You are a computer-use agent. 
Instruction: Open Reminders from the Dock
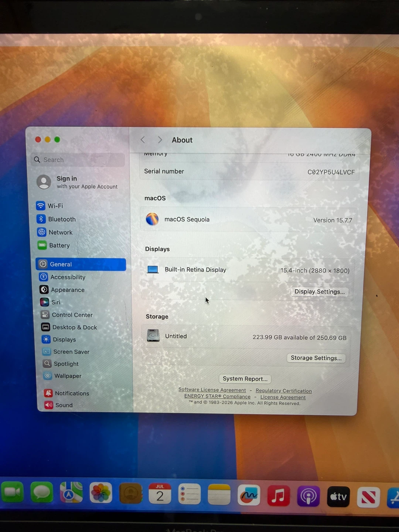[x=190, y=494]
